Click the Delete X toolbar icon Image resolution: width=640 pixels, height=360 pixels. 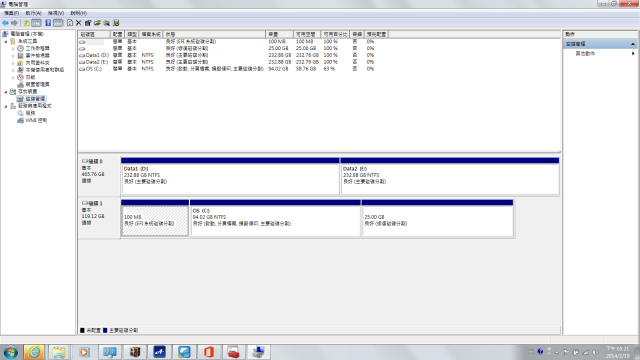[x=79, y=23]
